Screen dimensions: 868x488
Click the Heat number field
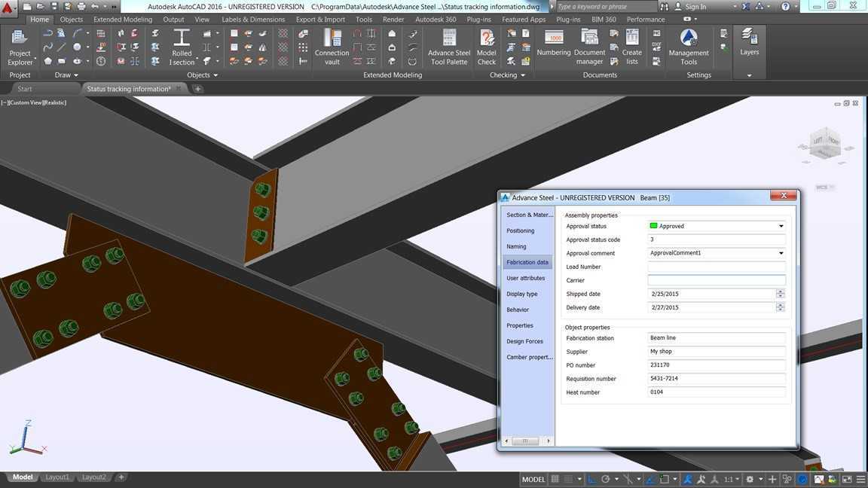717,392
